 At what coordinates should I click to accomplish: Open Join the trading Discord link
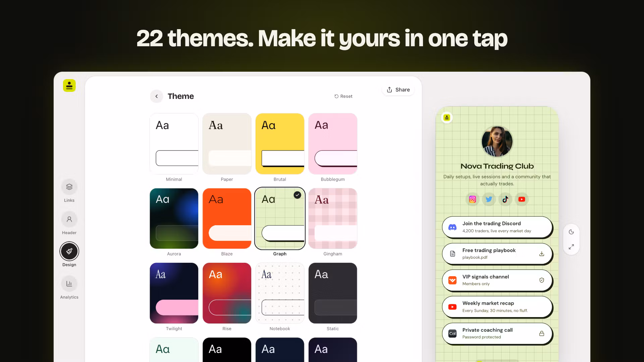tap(497, 227)
